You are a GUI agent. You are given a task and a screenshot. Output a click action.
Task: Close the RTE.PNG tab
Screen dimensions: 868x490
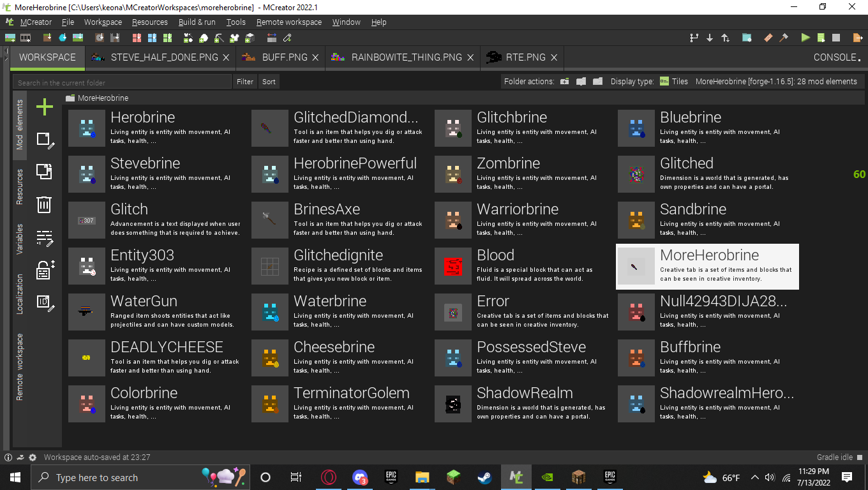point(554,57)
